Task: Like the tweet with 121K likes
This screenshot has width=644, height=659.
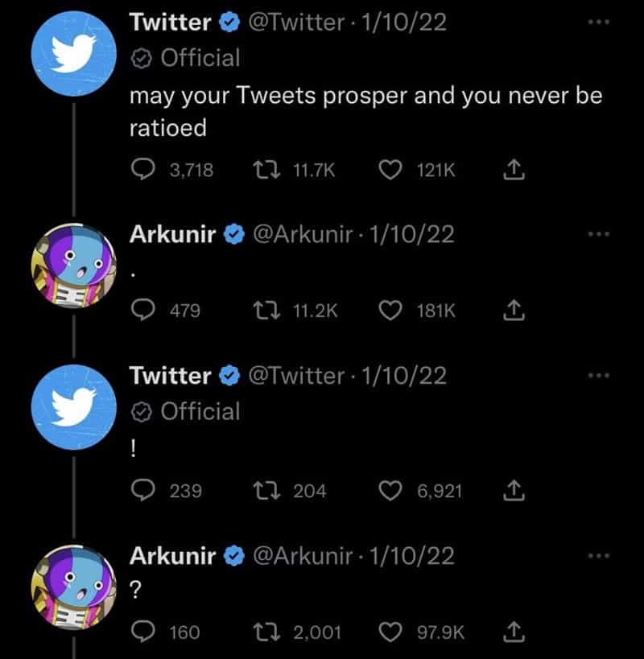Action: point(393,169)
